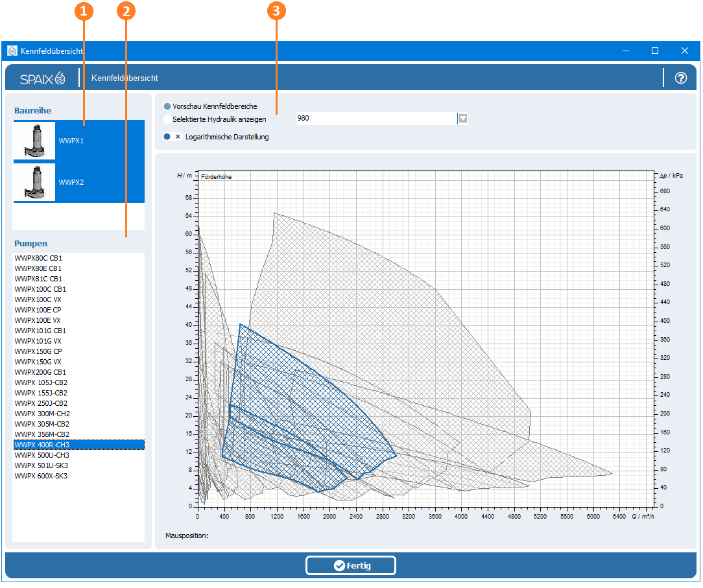
Task: Select the WWPX2 pump thumbnail image
Action: coord(34,182)
